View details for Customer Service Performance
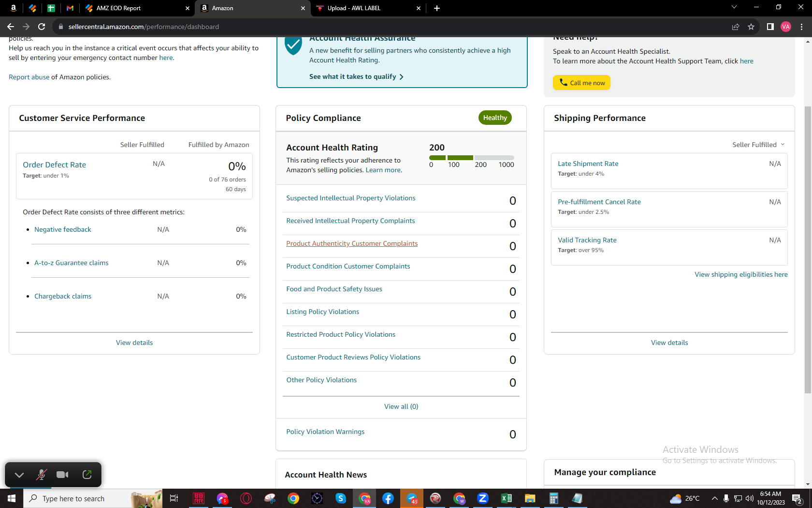Screen dimensions: 812x508 click(x=134, y=343)
